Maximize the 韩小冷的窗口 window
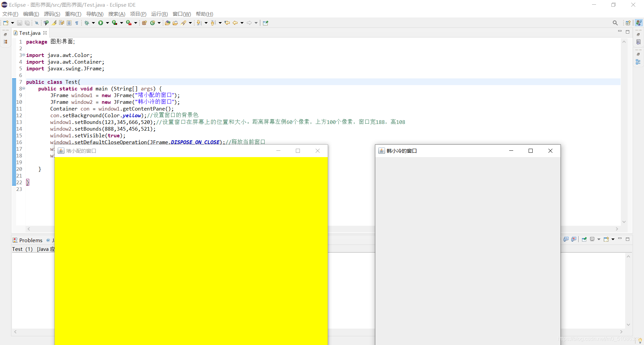 (x=531, y=151)
